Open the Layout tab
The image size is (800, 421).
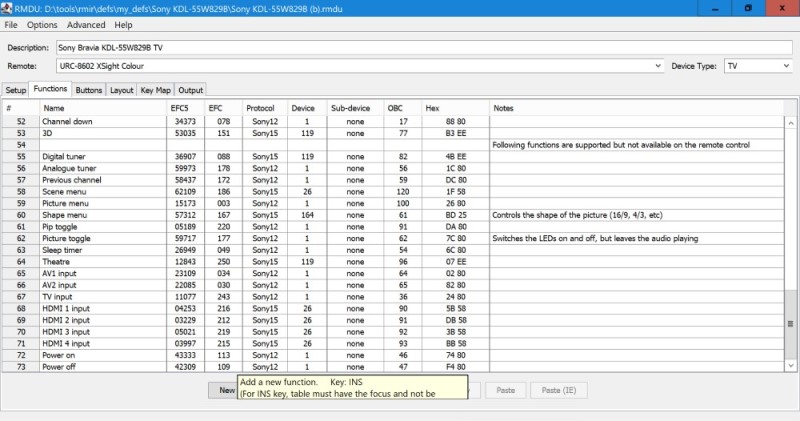click(x=121, y=90)
